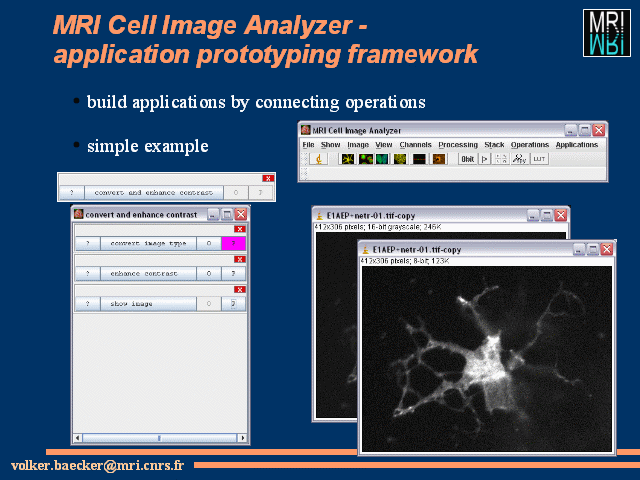640x480 pixels.
Task: Click the 'O' options button for 'enhance contrast'
Action: 209,273
